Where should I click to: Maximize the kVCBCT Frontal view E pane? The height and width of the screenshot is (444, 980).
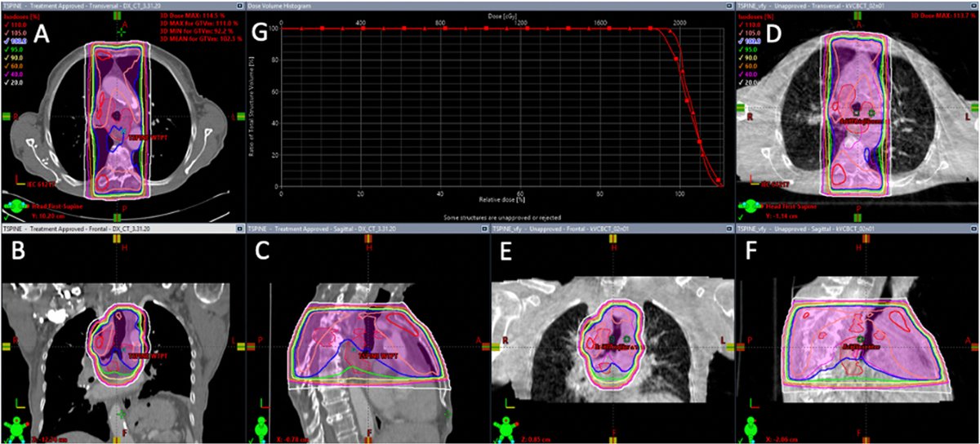(x=730, y=230)
